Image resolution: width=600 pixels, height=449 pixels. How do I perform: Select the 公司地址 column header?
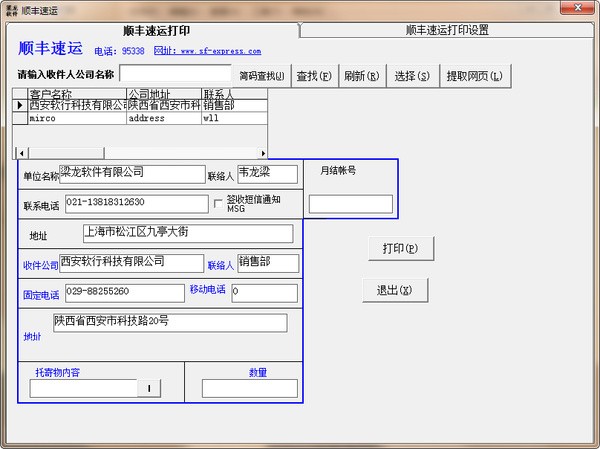tap(164, 94)
